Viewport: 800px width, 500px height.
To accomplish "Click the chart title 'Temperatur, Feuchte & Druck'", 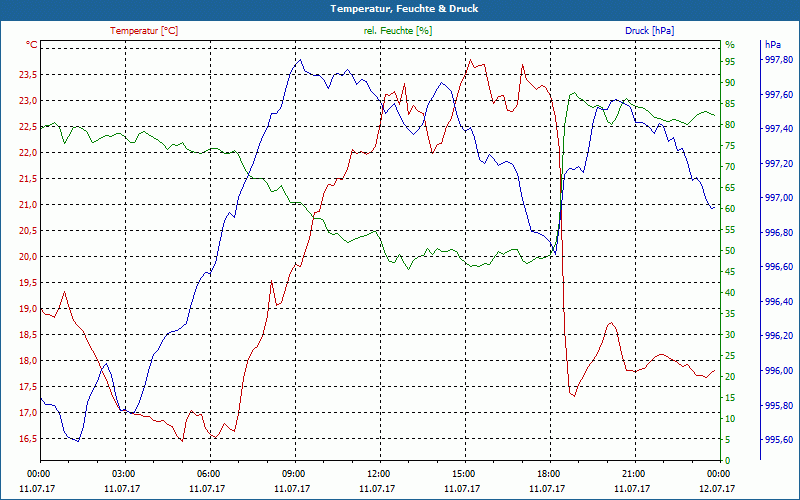I will click(404, 9).
